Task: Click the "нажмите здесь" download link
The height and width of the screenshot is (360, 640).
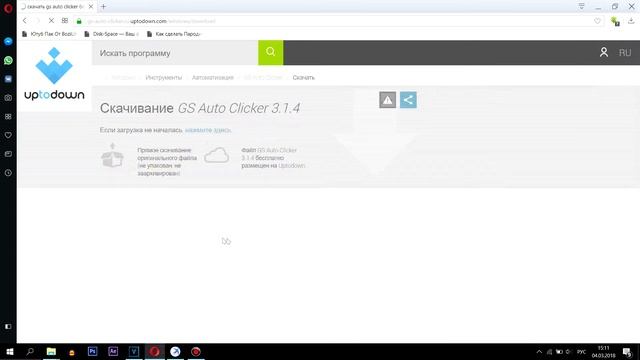Action: [208, 130]
